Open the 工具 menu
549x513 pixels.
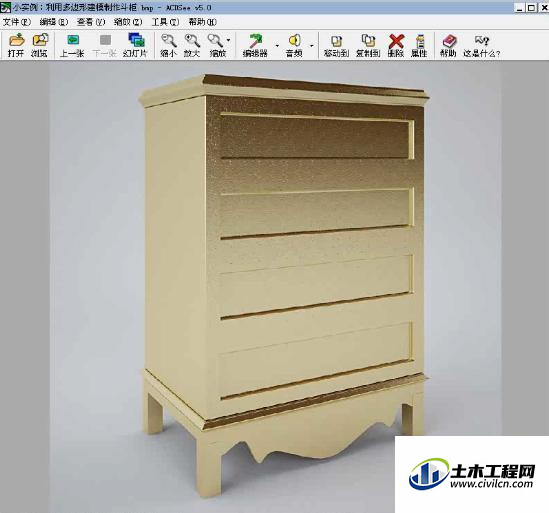pyautogui.click(x=165, y=22)
